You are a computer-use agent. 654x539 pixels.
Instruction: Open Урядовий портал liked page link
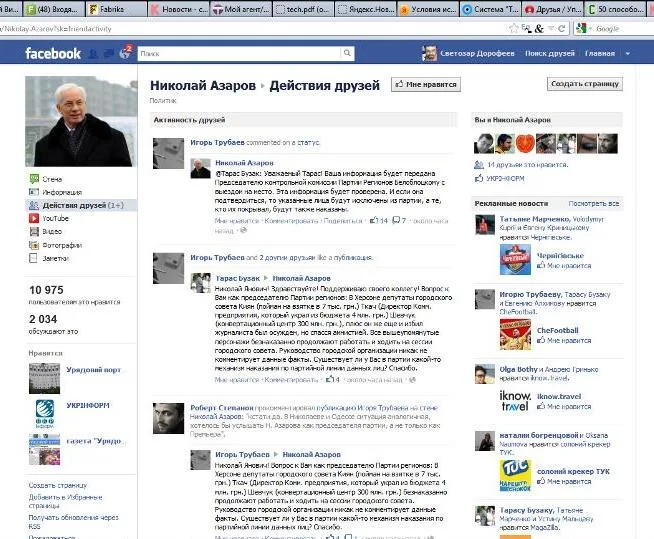click(x=93, y=370)
